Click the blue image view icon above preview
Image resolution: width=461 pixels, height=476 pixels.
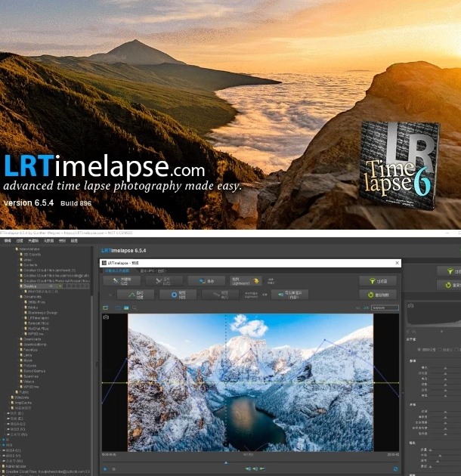126,308
